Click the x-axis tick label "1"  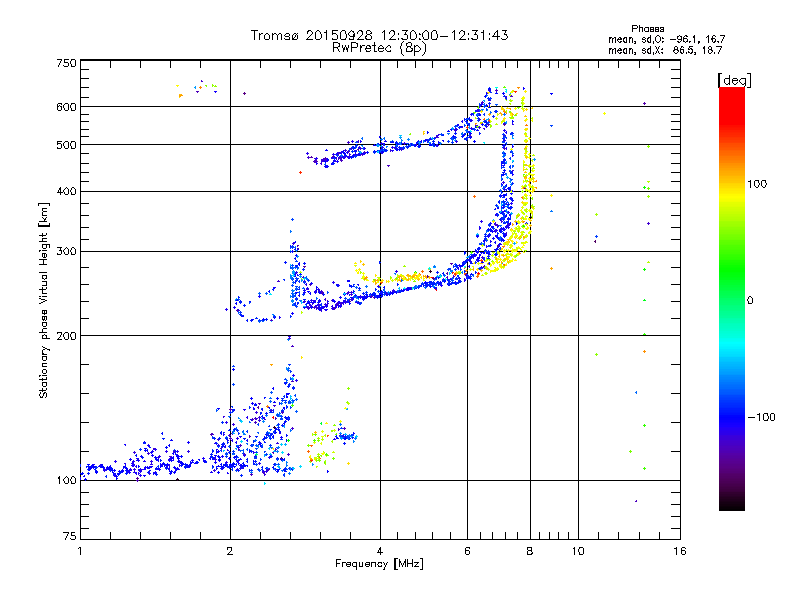pyautogui.click(x=80, y=551)
